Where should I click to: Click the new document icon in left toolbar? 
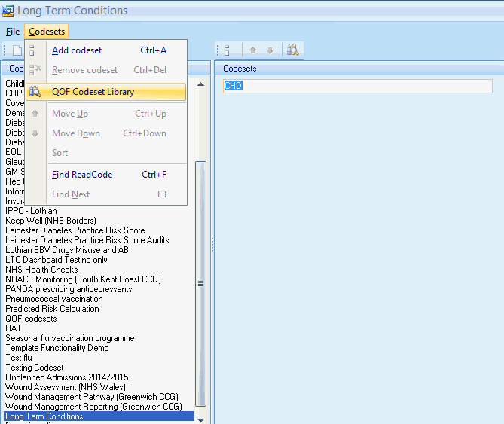tap(17, 50)
